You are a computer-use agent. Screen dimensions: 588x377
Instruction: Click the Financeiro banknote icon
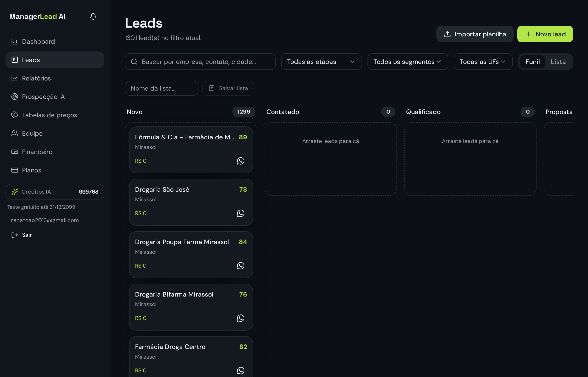click(x=15, y=151)
